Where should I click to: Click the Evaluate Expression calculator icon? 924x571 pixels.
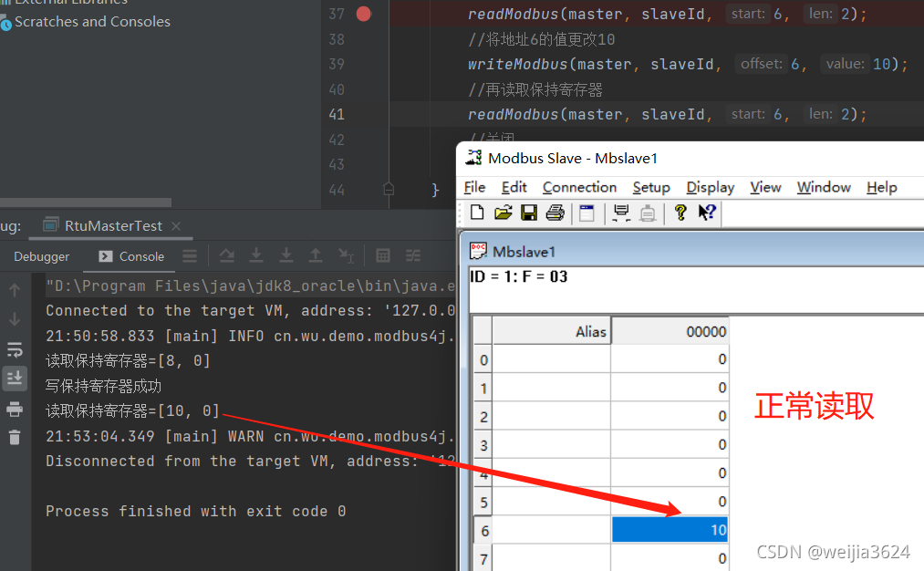click(x=383, y=255)
